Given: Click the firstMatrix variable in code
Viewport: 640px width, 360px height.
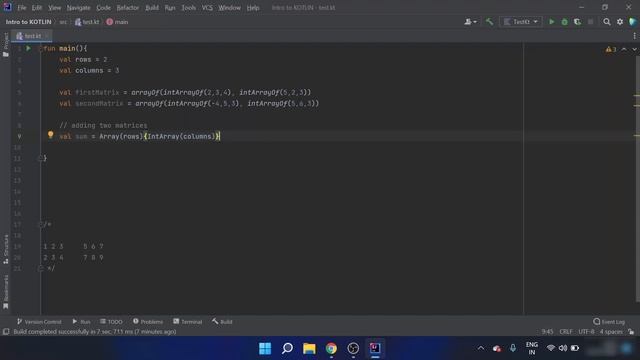Looking at the screenshot, I should click(97, 93).
